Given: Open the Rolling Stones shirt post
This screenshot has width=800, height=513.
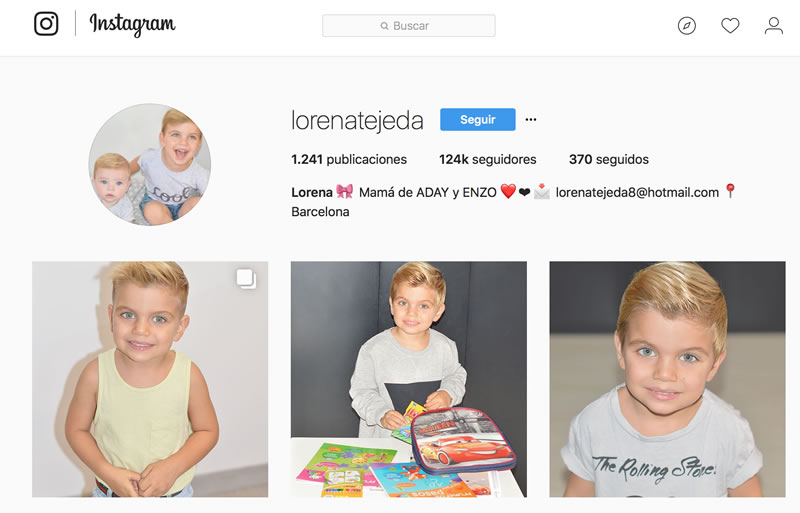Looking at the screenshot, I should (x=667, y=379).
